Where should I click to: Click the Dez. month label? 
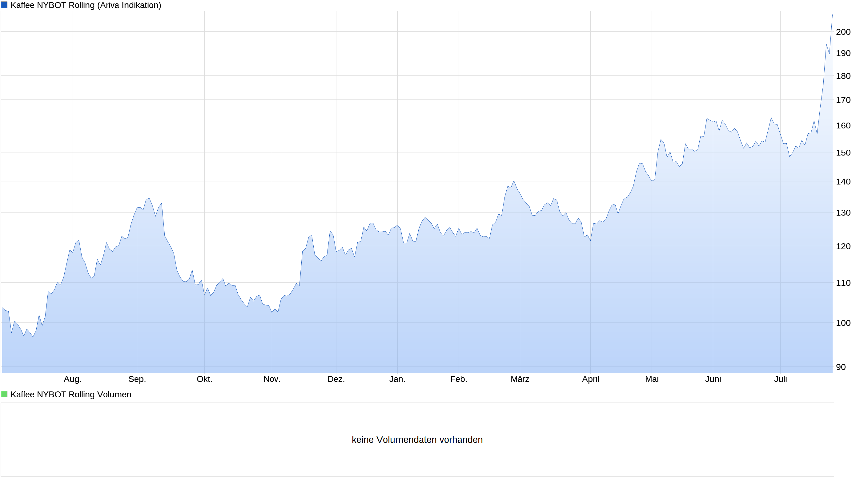(x=336, y=379)
